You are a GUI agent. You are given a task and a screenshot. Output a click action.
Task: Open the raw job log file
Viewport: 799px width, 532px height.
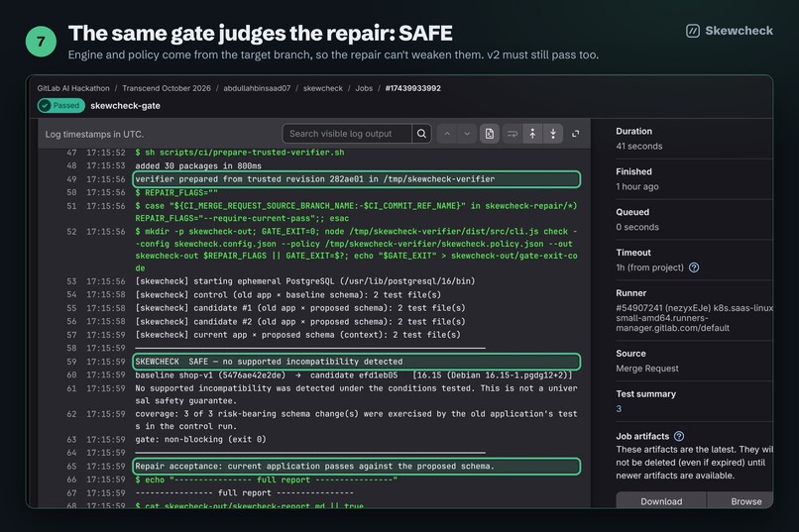coord(489,134)
